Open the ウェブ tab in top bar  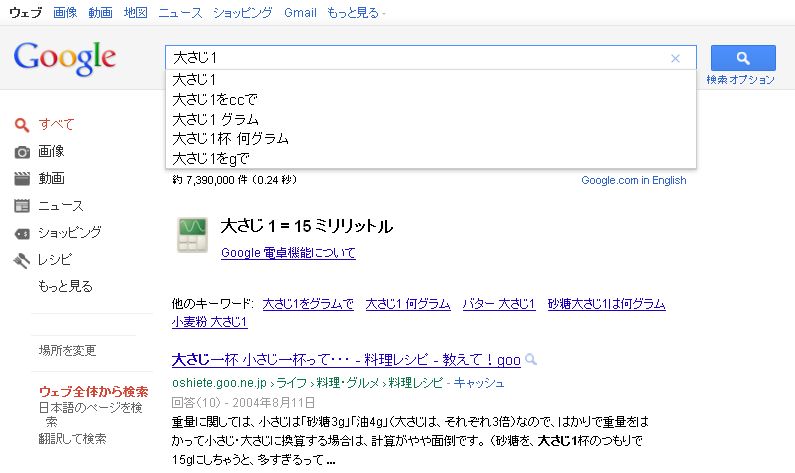26,13
